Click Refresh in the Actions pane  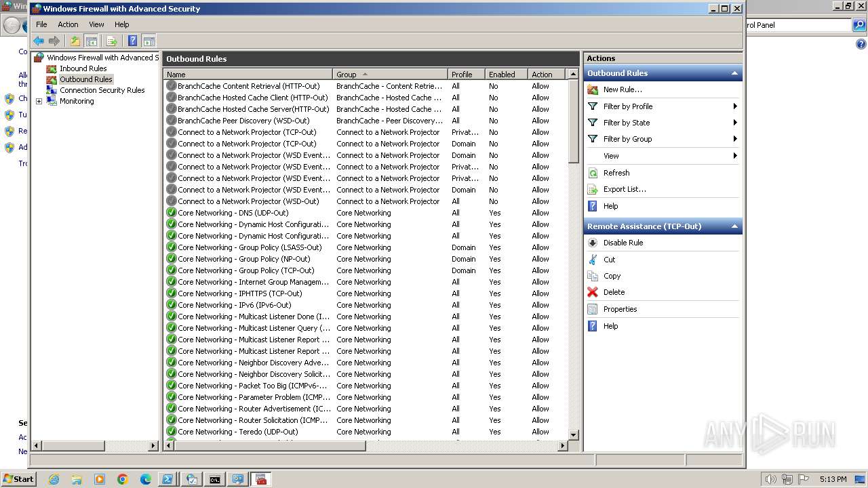[616, 173]
